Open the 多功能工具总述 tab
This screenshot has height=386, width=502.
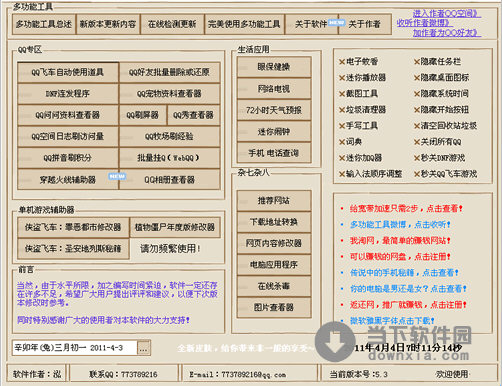pos(44,24)
